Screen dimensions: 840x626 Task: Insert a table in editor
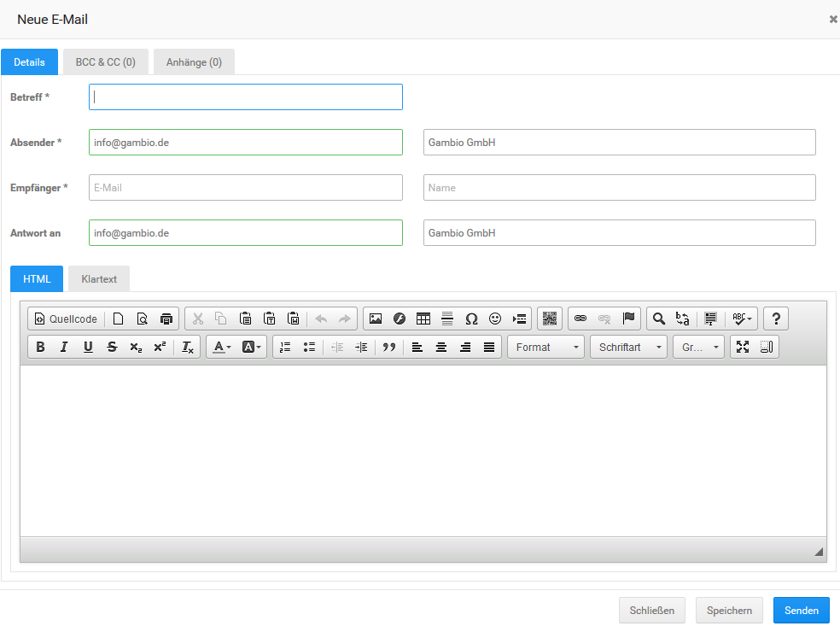point(423,319)
